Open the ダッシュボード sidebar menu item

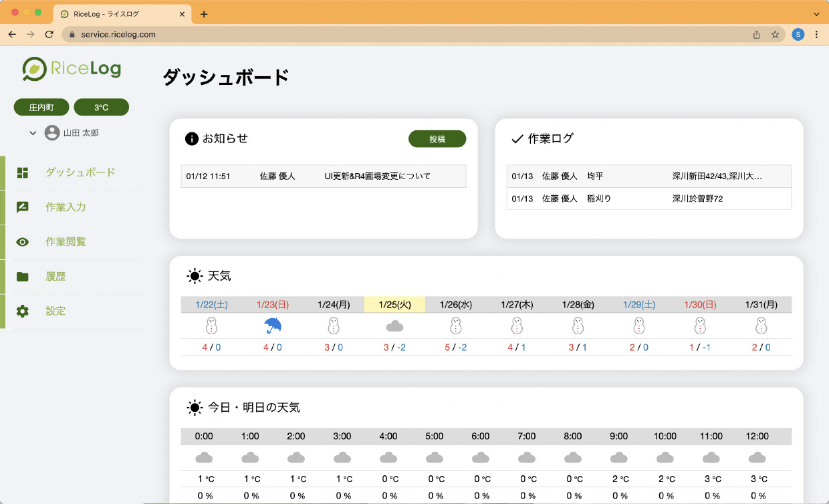(x=73, y=172)
